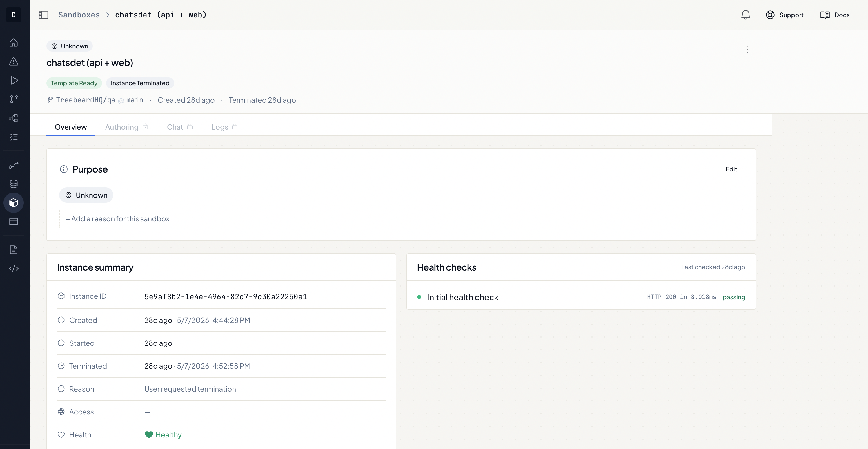Select the locked Authoring tab
The width and height of the screenshot is (868, 449).
[126, 127]
